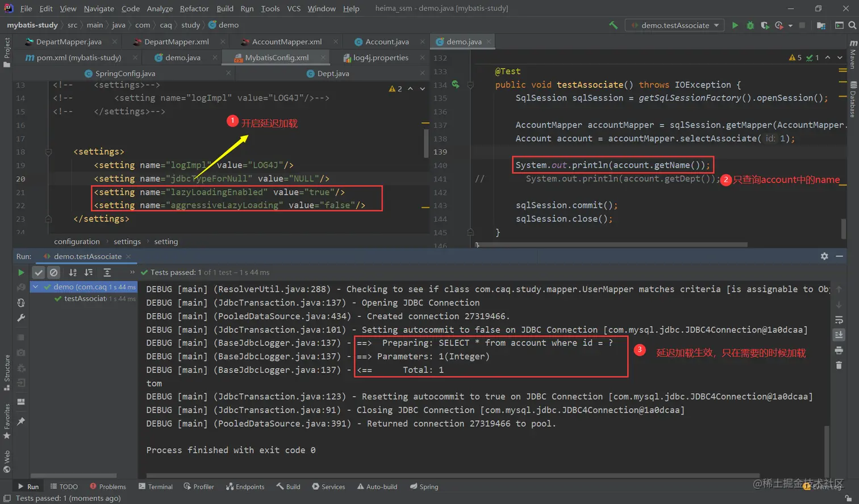Image resolution: width=859 pixels, height=504 pixels.
Task: Toggle the Project tool window stripe
Action: pos(7,52)
